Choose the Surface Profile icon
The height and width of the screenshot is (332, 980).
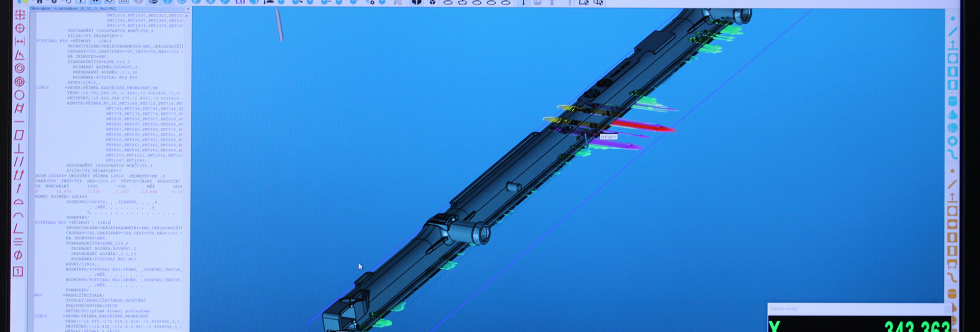click(x=18, y=202)
